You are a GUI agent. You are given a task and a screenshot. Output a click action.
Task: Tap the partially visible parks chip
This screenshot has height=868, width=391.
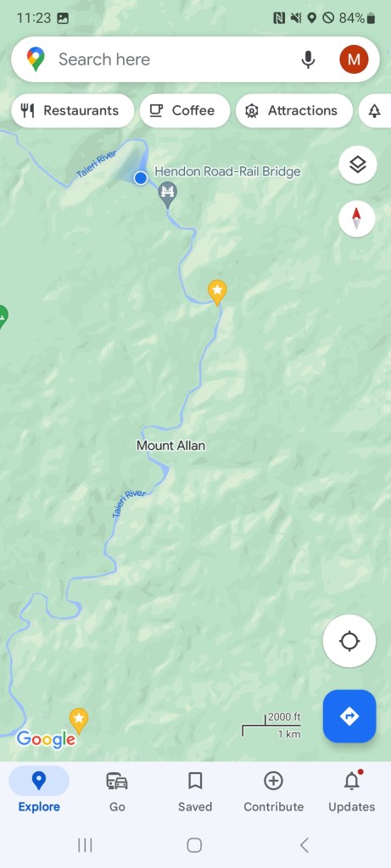tap(375, 111)
